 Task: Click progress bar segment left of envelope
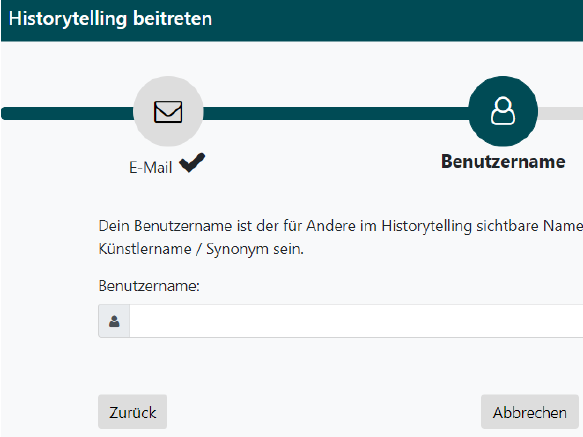point(68,113)
